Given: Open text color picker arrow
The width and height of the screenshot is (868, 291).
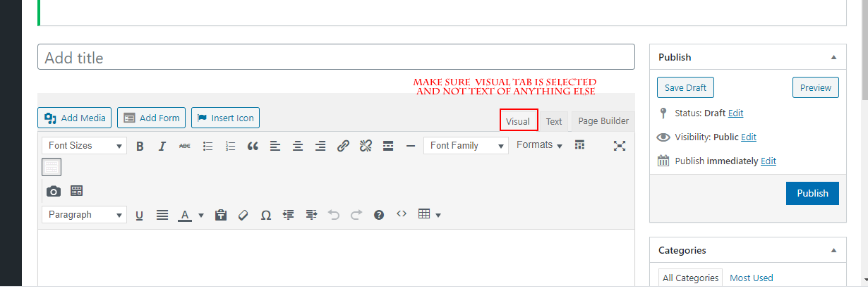Looking at the screenshot, I should 201,215.
